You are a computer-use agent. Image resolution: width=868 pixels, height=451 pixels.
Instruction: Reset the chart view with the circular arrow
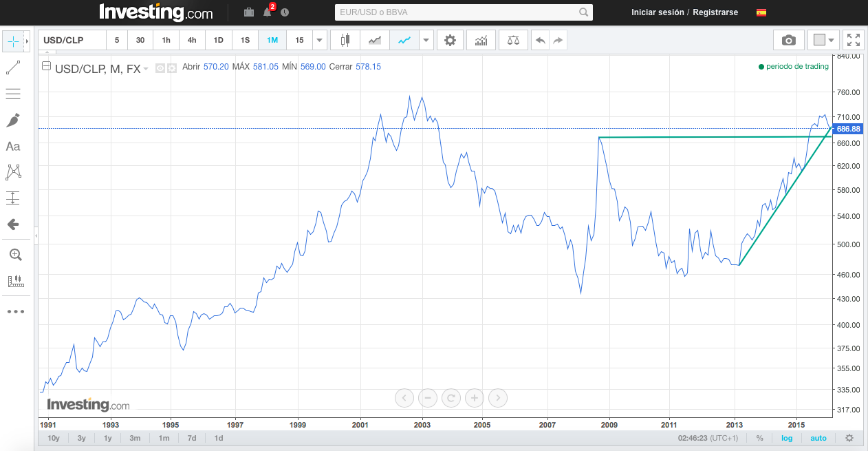click(451, 397)
